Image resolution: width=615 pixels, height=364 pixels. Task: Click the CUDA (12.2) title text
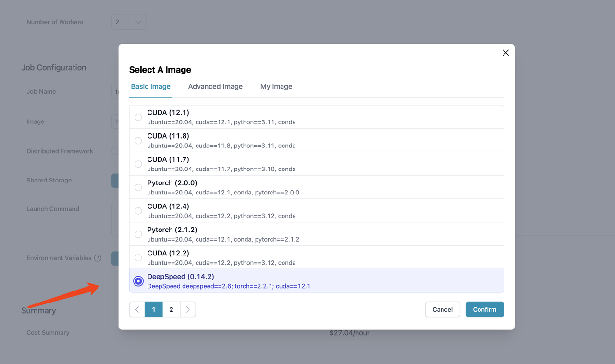(x=168, y=253)
